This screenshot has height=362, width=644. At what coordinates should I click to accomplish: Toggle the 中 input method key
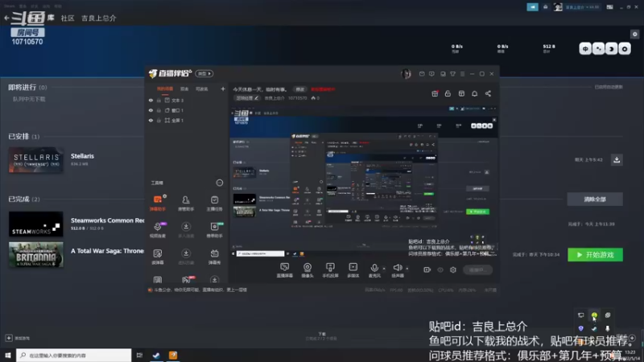coord(585,49)
